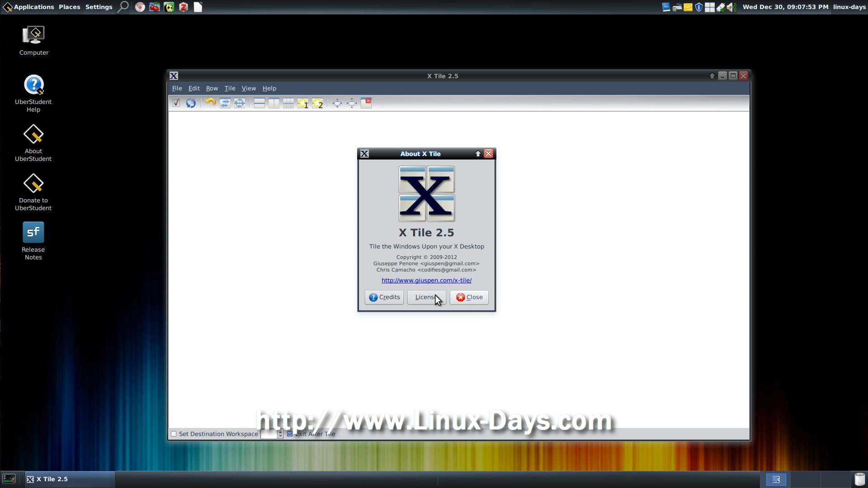868x488 pixels.
Task: Maximize windows toolbar icon with outward arrows
Action: point(337,103)
